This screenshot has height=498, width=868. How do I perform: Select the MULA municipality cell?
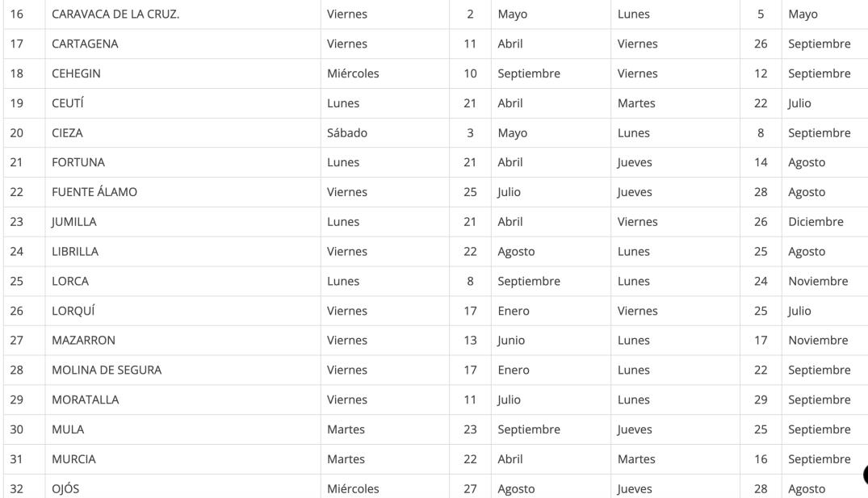coord(68,429)
